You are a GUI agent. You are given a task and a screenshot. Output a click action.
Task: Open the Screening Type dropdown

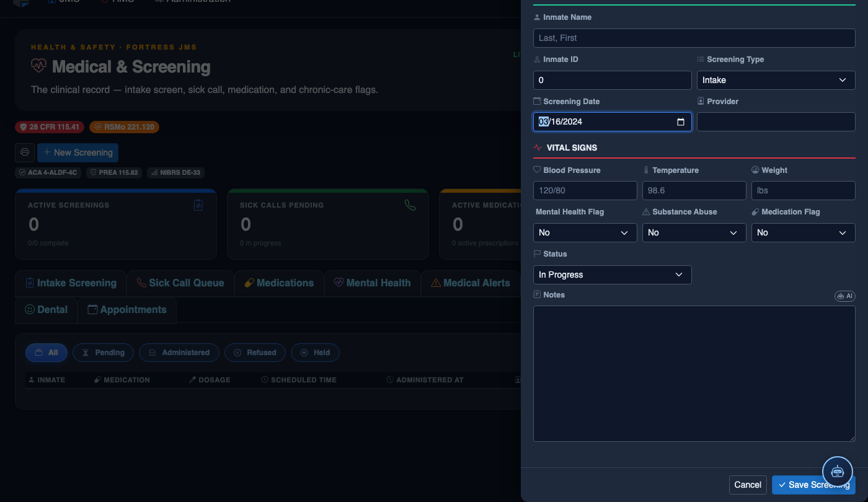[776, 80]
